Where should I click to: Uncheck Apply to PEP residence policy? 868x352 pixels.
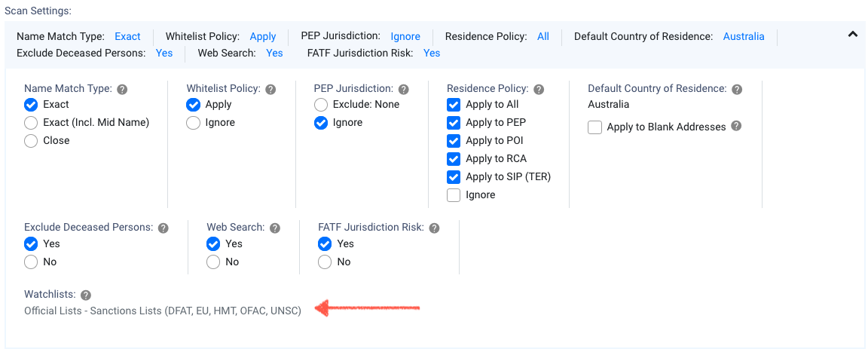(x=454, y=123)
